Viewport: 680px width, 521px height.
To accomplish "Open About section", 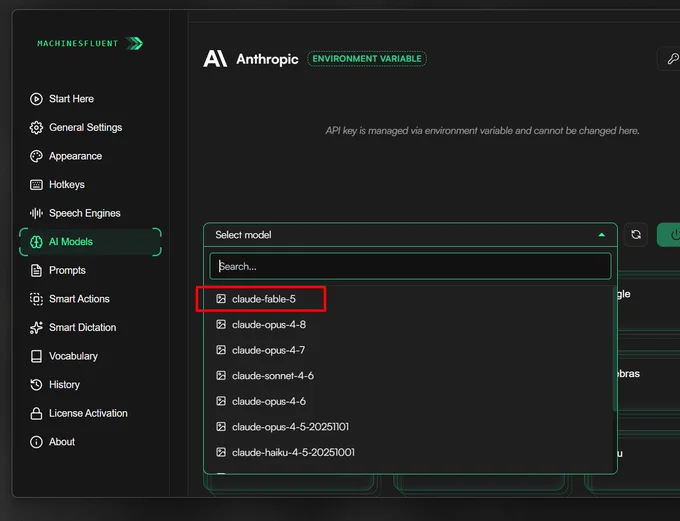I will [90, 442].
